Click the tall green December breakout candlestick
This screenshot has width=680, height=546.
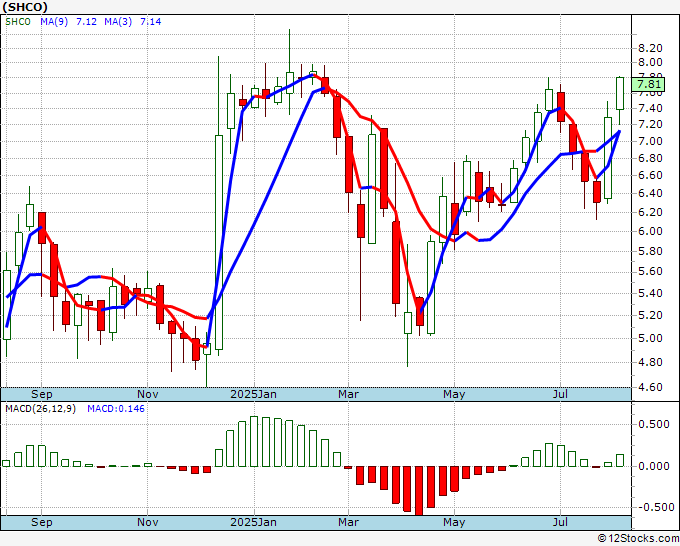tap(219, 242)
